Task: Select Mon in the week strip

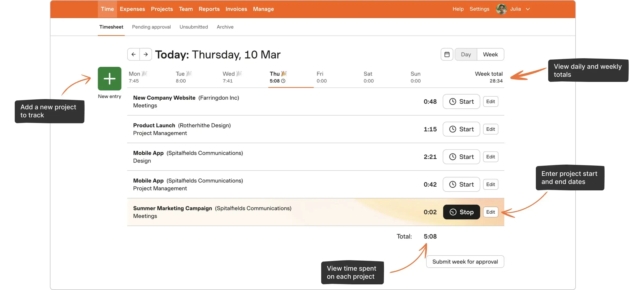Action: 138,77
